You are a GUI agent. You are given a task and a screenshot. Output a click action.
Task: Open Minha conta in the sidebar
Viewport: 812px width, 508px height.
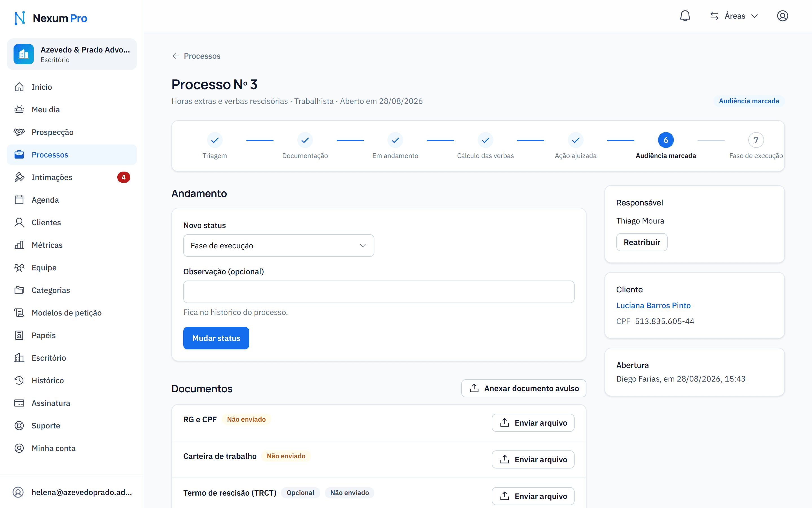point(72,448)
